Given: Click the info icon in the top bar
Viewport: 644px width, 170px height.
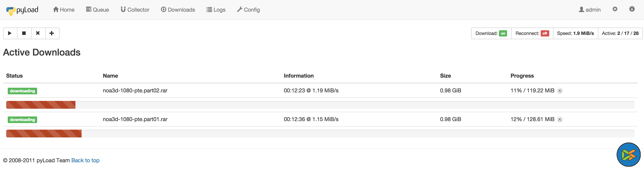Looking at the screenshot, I should click(632, 9).
